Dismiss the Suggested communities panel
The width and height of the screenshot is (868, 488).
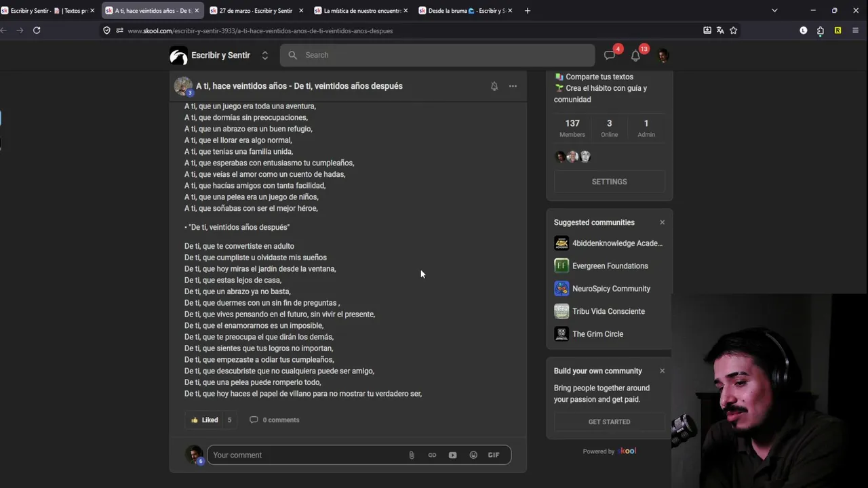pos(663,222)
